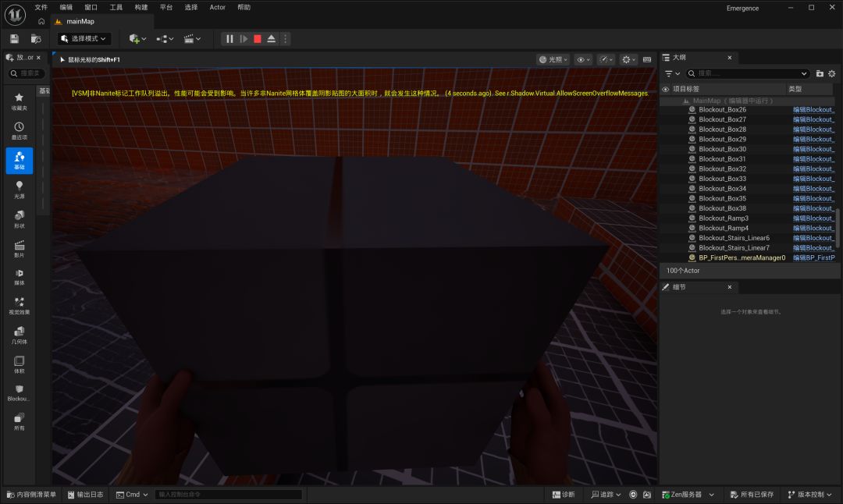The width and height of the screenshot is (843, 504).
Task: Select the Volumes category icon
Action: pos(20,364)
